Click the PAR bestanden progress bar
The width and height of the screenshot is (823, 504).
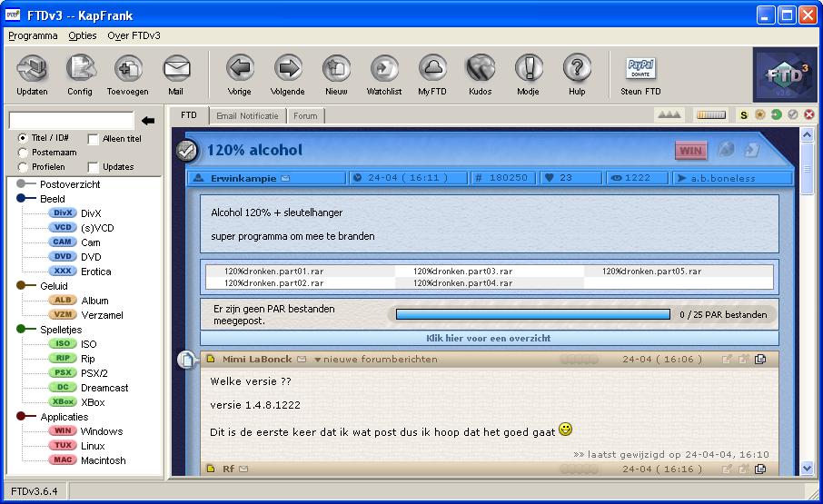532,314
